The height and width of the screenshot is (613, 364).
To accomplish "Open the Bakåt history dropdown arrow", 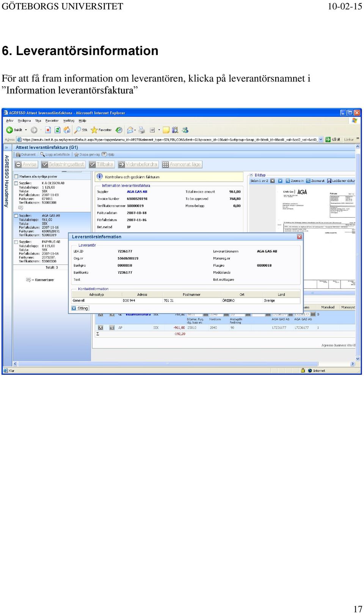I will coord(26,130).
